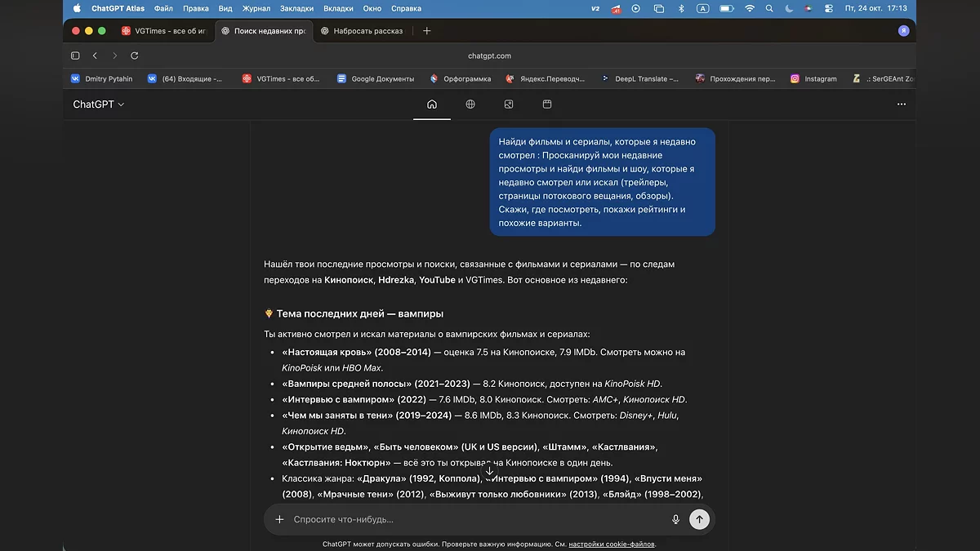Open the Правка menu
The height and width of the screenshot is (551, 980).
click(x=196, y=8)
